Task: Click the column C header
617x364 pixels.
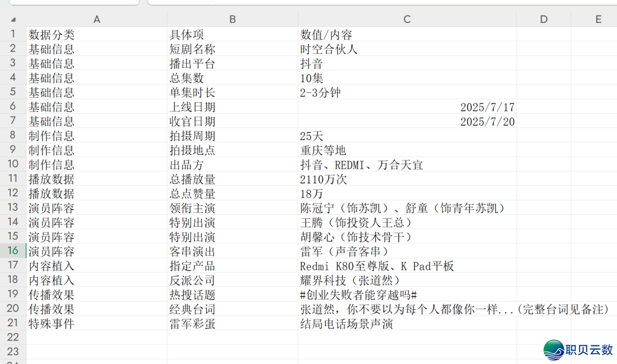Action: [x=407, y=19]
